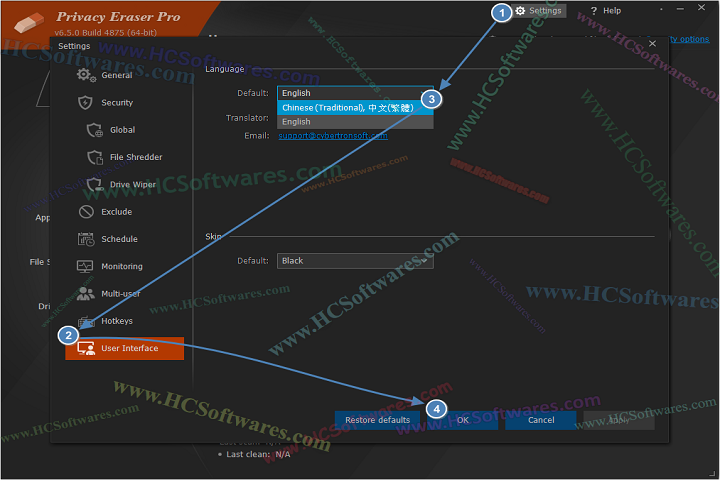Image resolution: width=720 pixels, height=480 pixels.
Task: Expand the Skin default dropdown showing Black
Action: [355, 261]
